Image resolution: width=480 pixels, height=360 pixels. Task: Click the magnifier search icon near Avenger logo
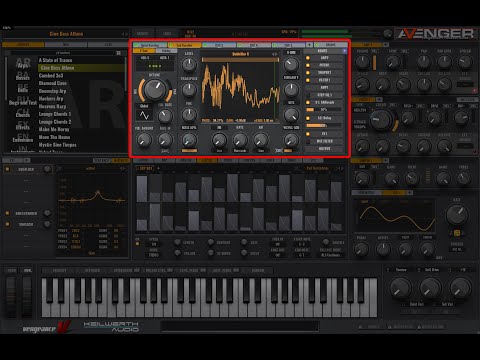tap(387, 33)
